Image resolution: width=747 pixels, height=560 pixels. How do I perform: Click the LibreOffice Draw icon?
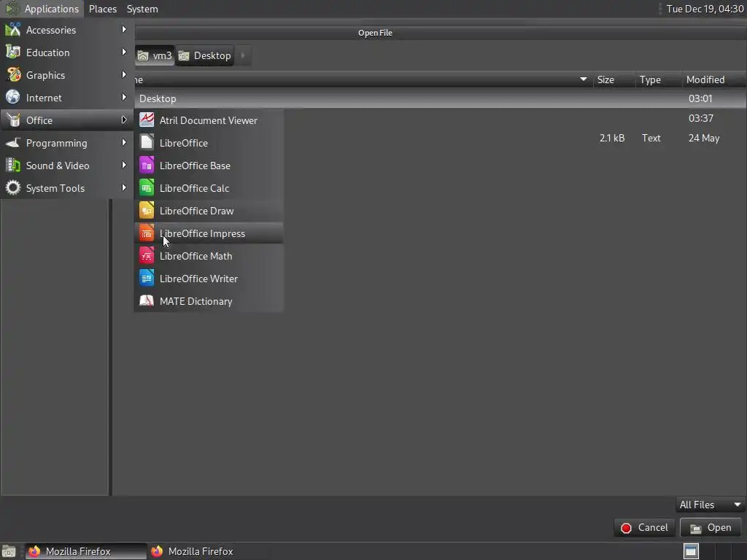(x=146, y=211)
